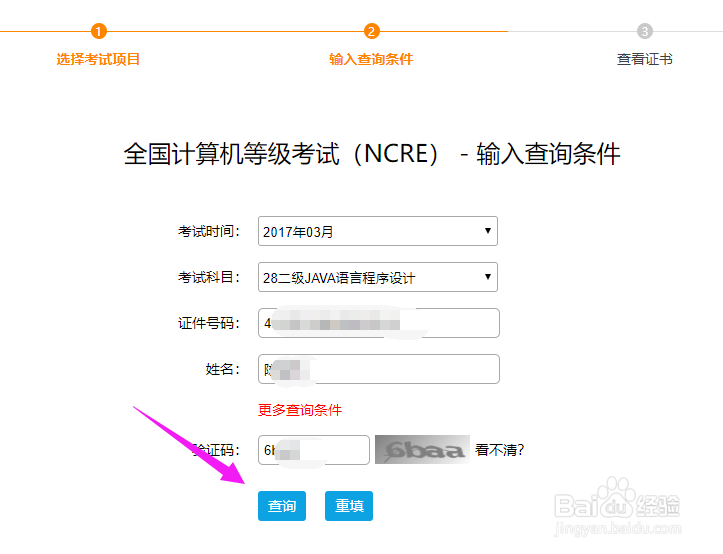Image resolution: width=723 pixels, height=554 pixels.
Task: Expand 更多查询条件 link
Action: click(x=300, y=410)
